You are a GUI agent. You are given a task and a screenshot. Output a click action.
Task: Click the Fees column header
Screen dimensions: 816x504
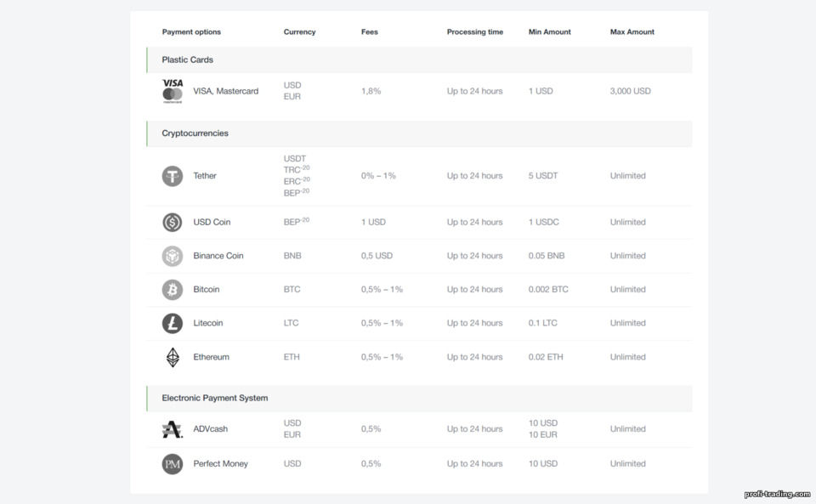click(x=370, y=31)
